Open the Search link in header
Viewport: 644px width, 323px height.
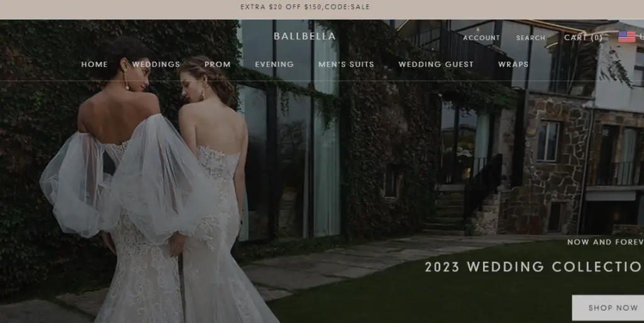coord(531,38)
